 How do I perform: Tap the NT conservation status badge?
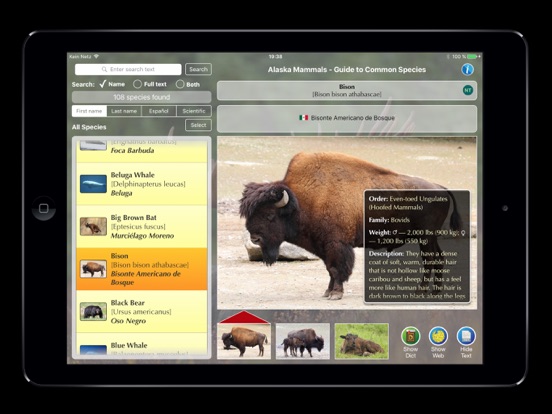coord(468,90)
